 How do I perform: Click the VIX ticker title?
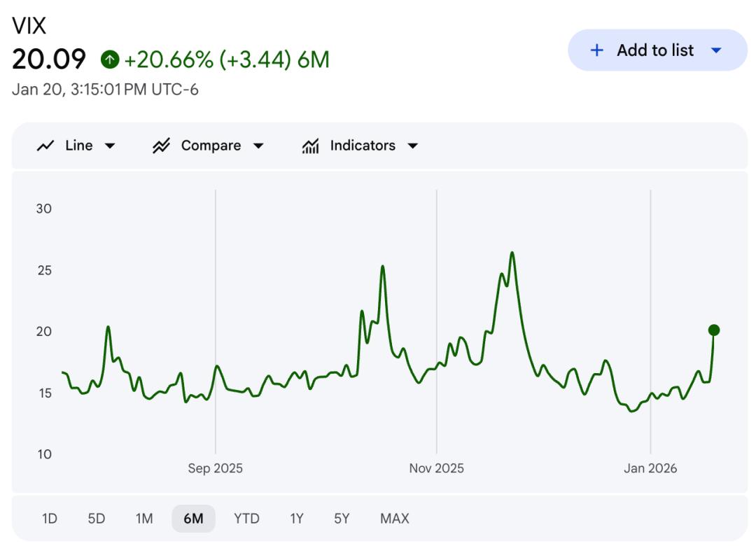point(29,26)
